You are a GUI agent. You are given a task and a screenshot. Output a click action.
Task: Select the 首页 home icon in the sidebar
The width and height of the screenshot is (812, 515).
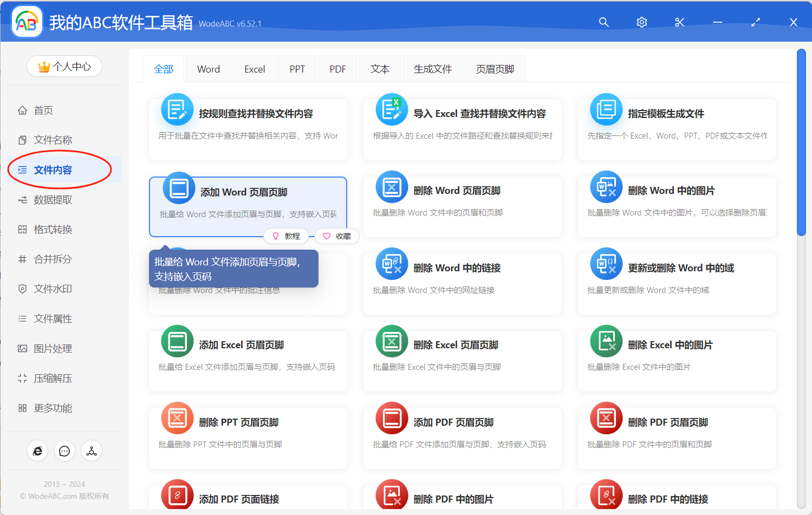[22, 110]
